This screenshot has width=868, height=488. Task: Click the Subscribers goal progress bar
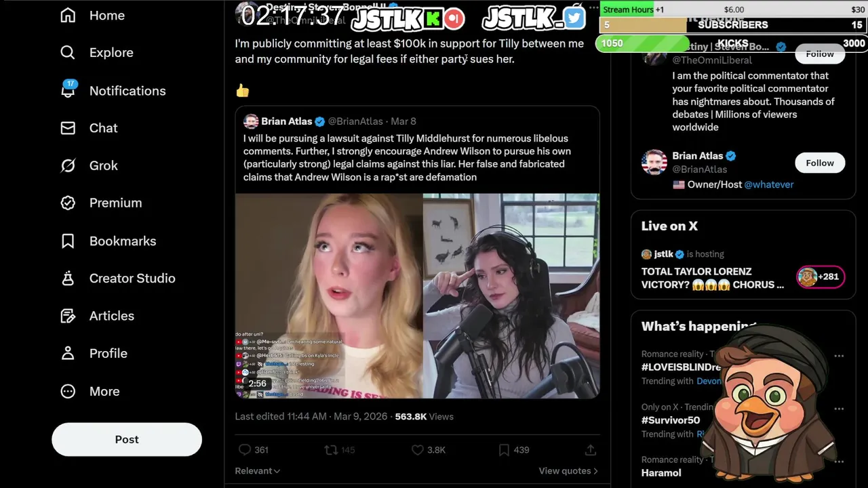pyautogui.click(x=733, y=24)
